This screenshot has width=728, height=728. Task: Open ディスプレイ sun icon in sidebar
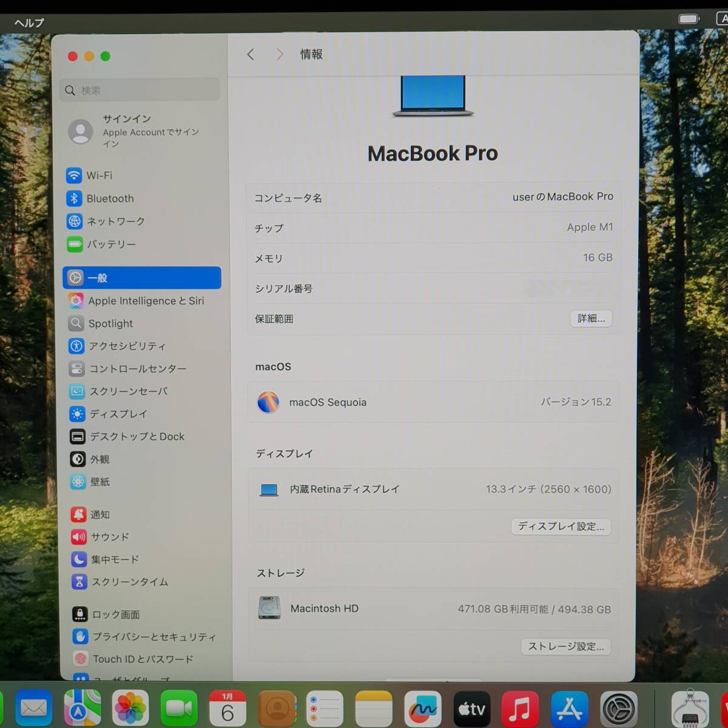pyautogui.click(x=78, y=414)
